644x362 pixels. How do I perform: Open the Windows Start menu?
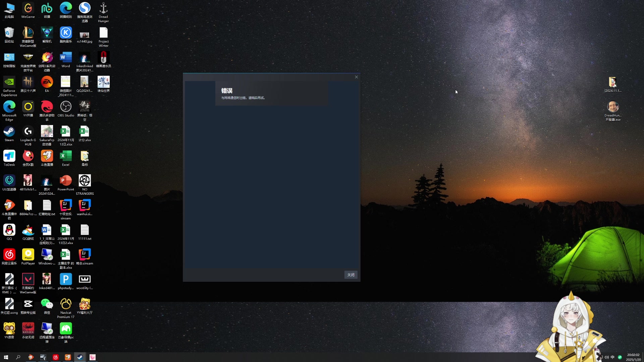(6, 357)
